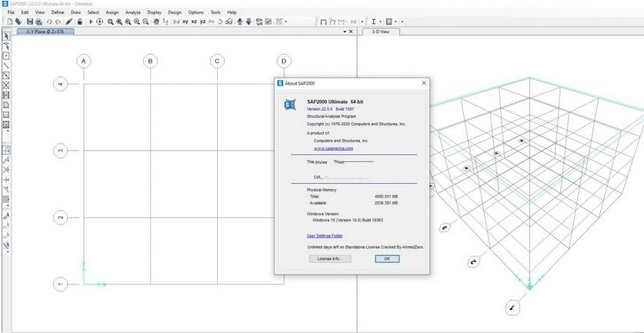Choose the draw rectangular area tool
Screen dimensions: 644x333
(x=6, y=115)
